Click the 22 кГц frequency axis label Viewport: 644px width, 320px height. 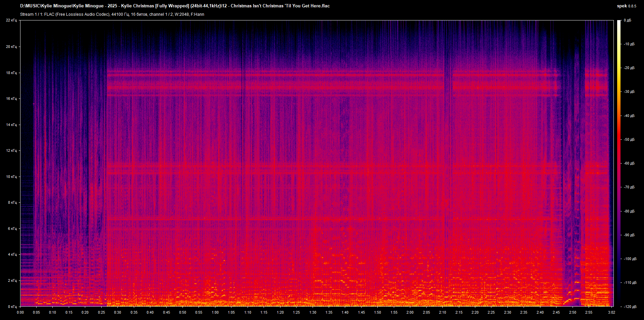tap(11, 20)
